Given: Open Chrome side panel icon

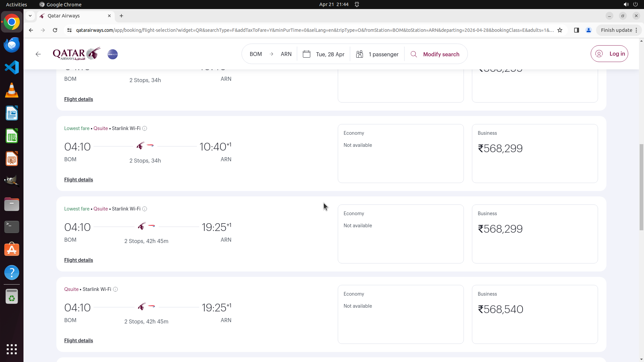Looking at the screenshot, I should coord(577,30).
